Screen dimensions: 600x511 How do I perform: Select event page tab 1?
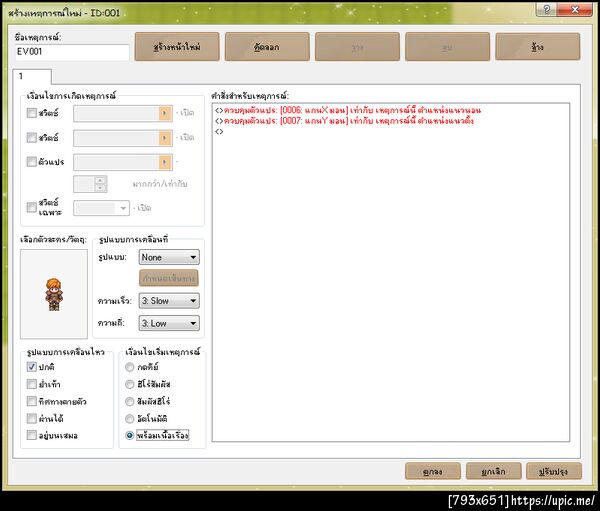tap(32, 76)
